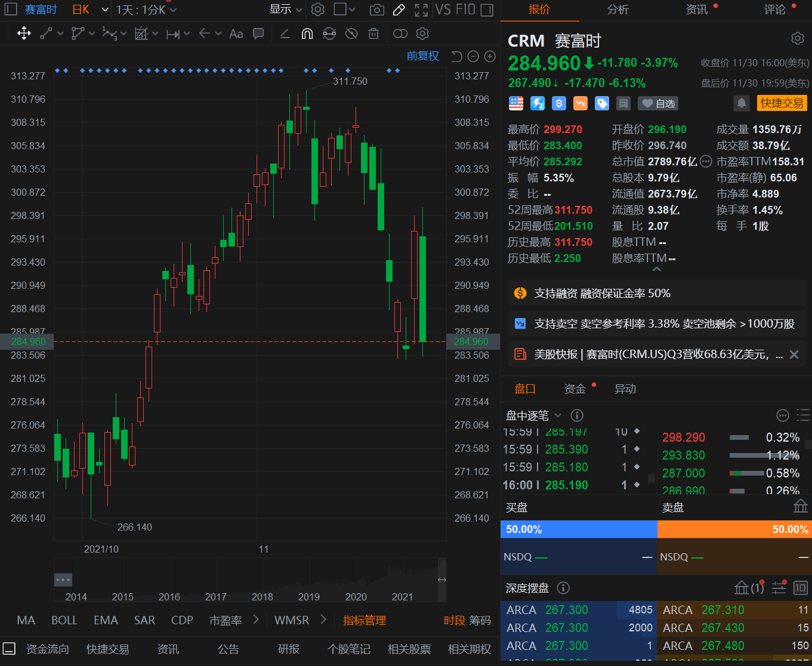
Task: Click 前复权 price adjustment link
Action: click(x=422, y=56)
